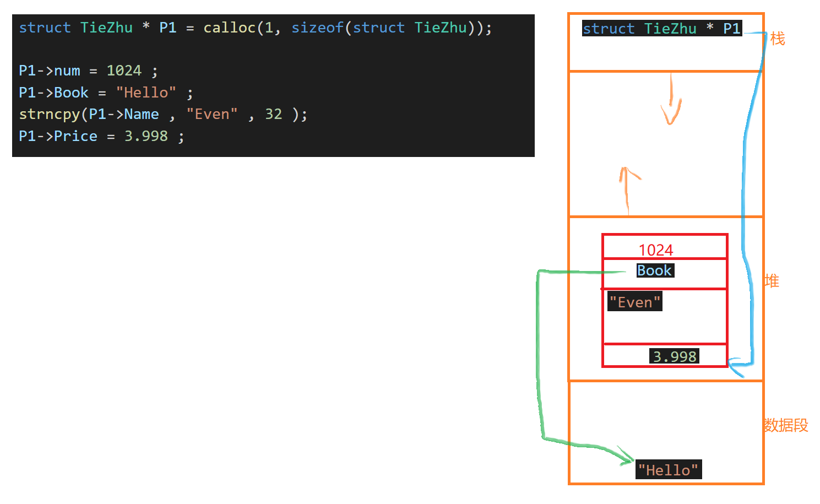Click the Book field label in heap
This screenshot has height=504, width=820.
[x=655, y=270]
